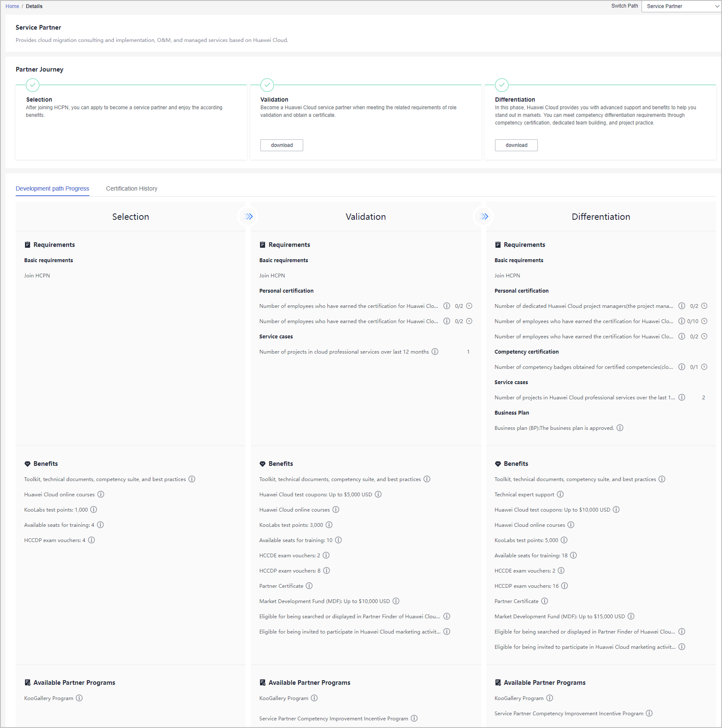Viewport: 722px width, 728px height.
Task: Click the download button under Validation
Action: pyautogui.click(x=282, y=145)
